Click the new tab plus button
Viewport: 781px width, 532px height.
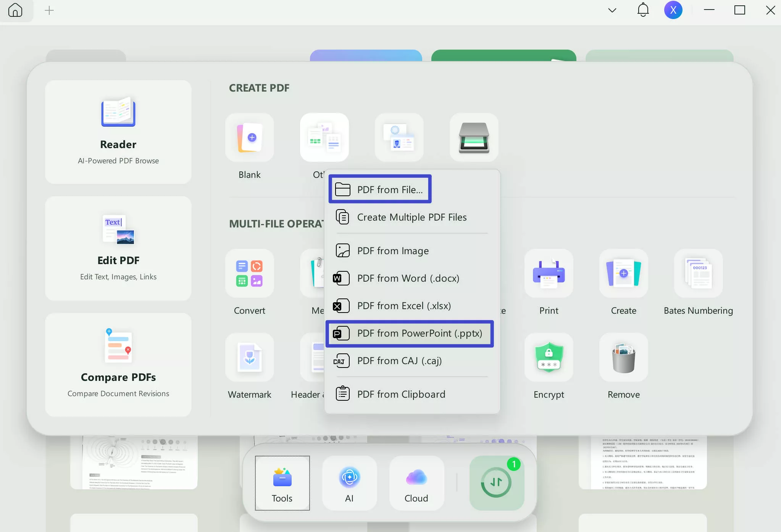point(49,10)
